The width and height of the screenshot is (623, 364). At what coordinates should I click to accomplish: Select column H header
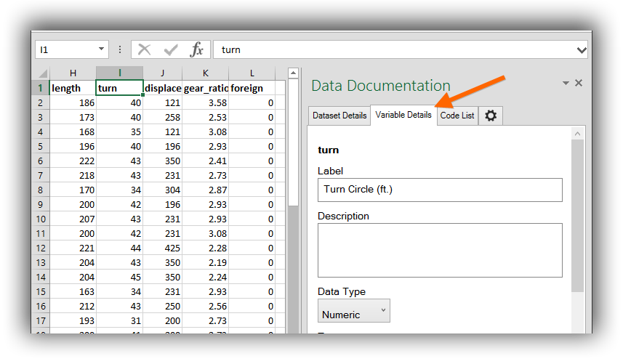[73, 73]
